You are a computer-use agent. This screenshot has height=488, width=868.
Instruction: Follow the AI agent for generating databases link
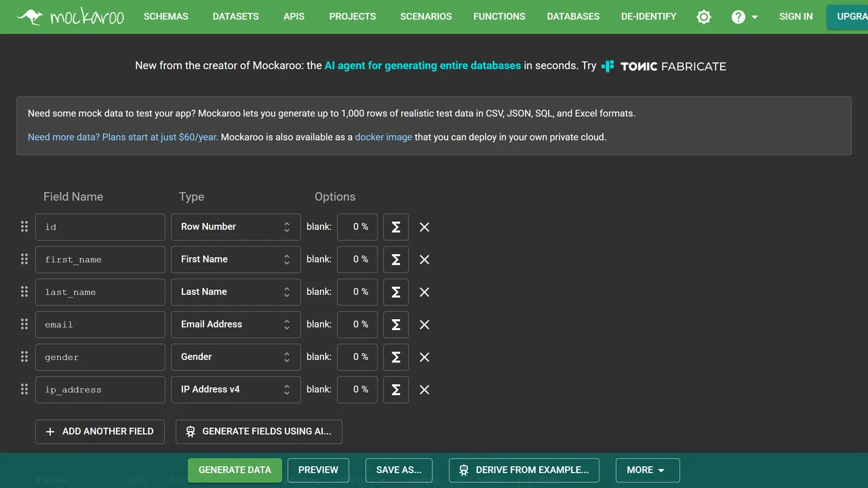(422, 66)
